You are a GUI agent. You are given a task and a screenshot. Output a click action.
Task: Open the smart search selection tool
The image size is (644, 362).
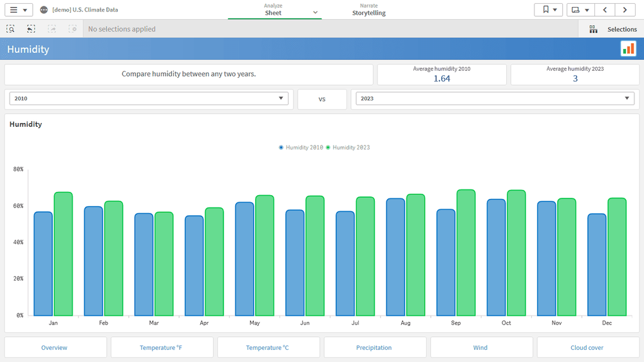point(10,29)
